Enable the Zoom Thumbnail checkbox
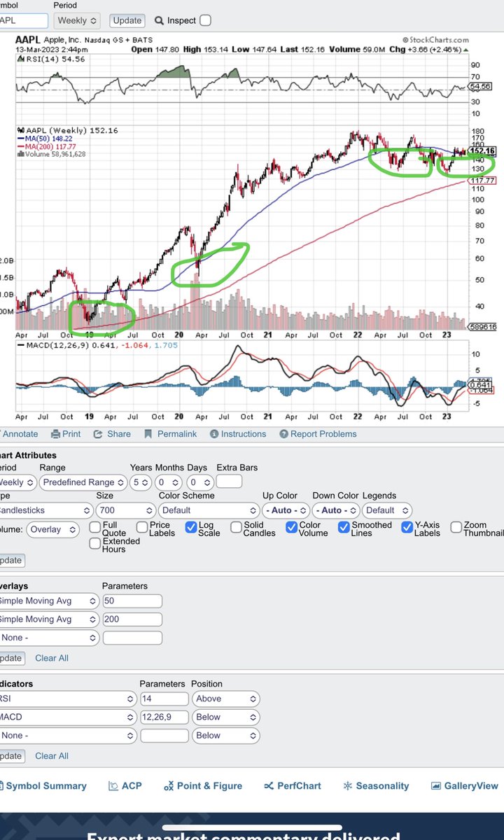Screen dimensions: 504x840 [456, 526]
